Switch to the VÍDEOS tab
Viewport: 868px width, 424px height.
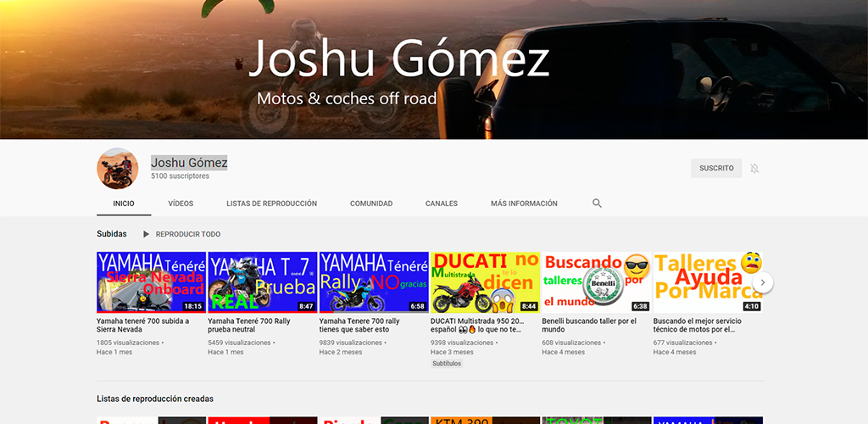coord(181,204)
